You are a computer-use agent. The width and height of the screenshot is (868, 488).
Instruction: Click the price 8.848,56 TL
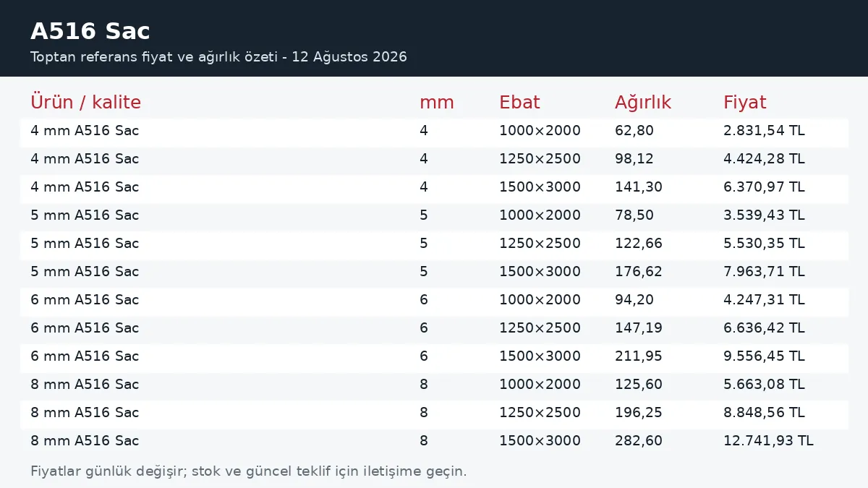coord(764,413)
